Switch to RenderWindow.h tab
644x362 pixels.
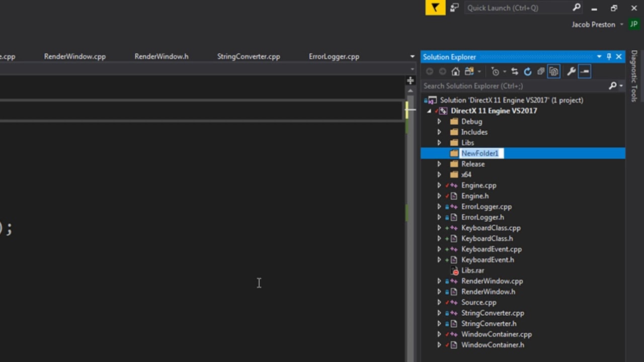(x=162, y=56)
